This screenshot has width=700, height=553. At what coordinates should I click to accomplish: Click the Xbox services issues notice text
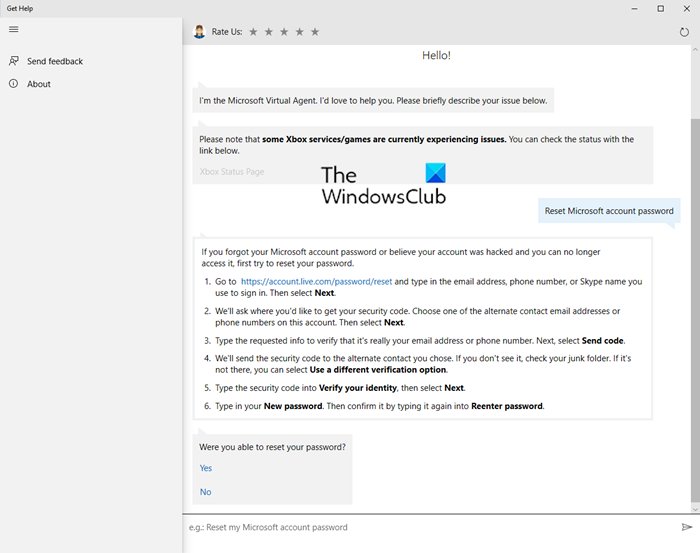(417, 145)
